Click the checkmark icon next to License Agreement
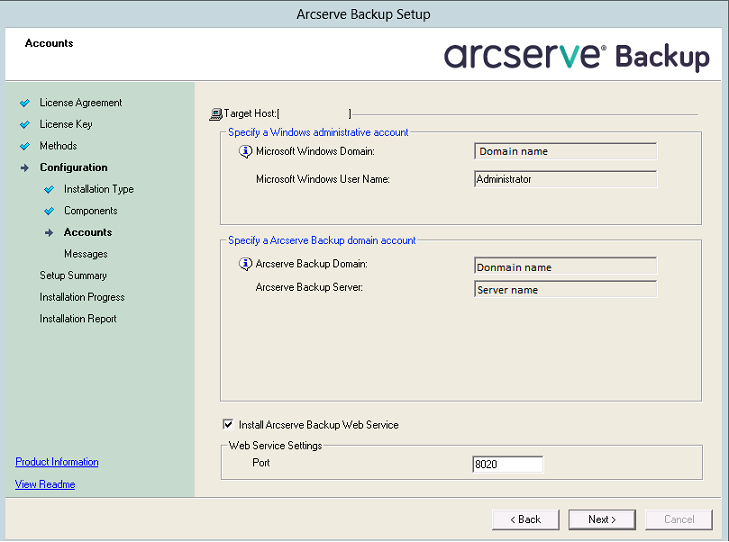 pyautogui.click(x=25, y=103)
